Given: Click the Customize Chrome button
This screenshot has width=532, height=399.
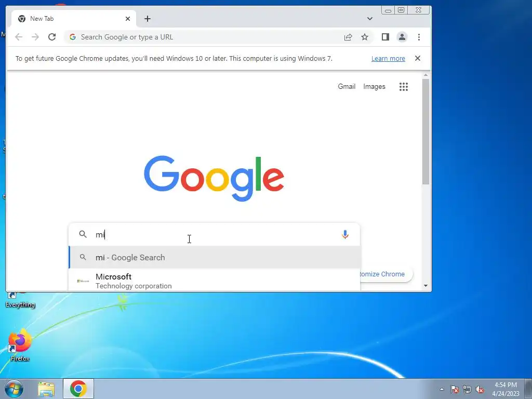Looking at the screenshot, I should (x=386, y=274).
